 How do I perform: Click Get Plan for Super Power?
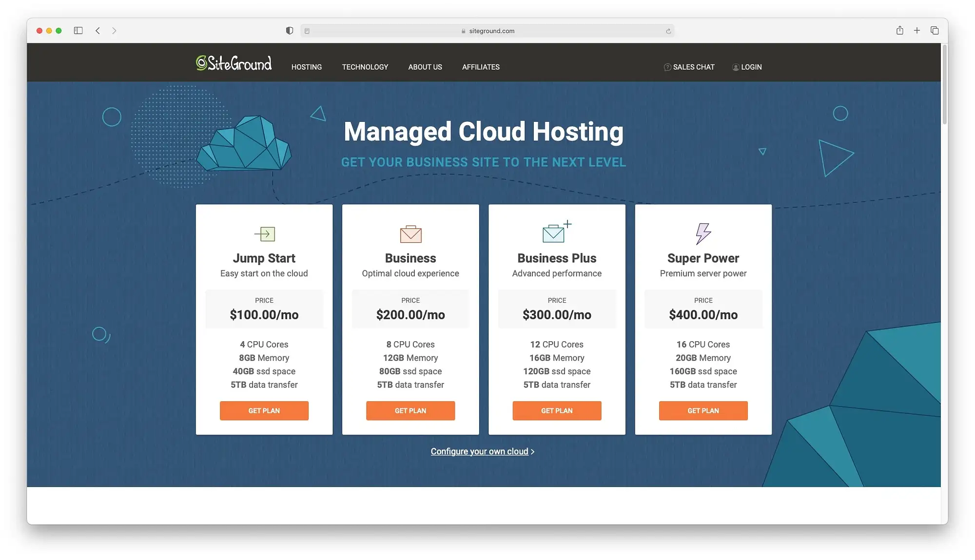click(x=703, y=411)
